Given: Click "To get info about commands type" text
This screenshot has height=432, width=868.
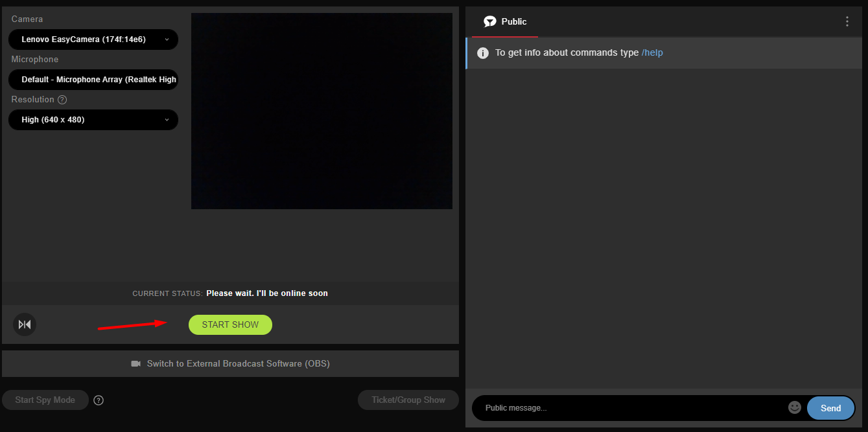Looking at the screenshot, I should point(567,52).
